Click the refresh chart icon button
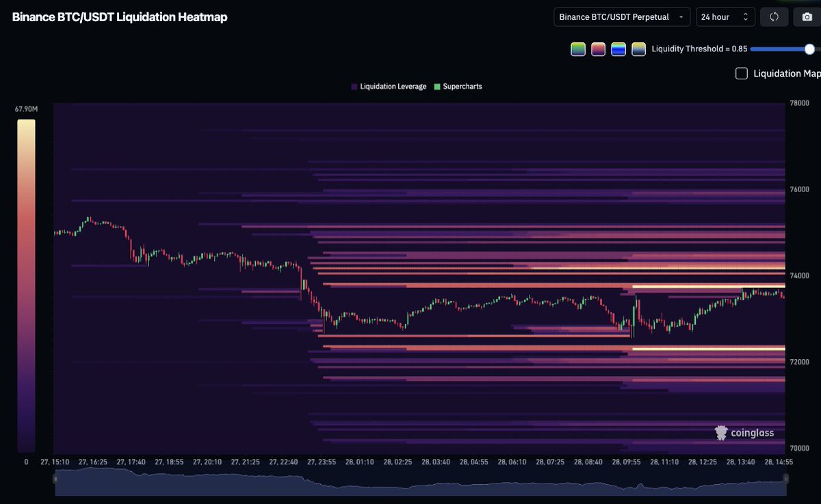 pyautogui.click(x=774, y=17)
